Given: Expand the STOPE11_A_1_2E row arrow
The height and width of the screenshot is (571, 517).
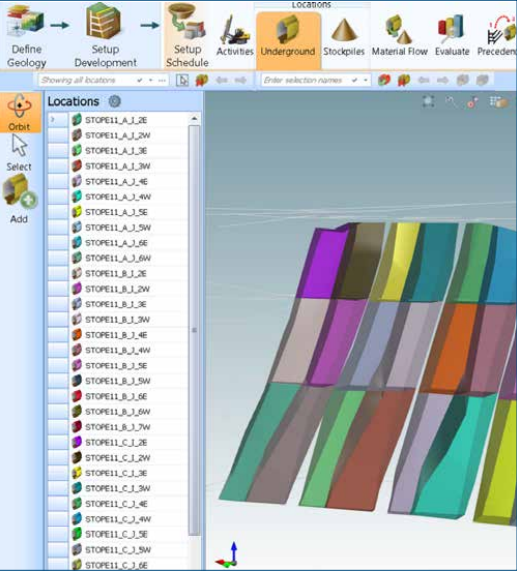Looking at the screenshot, I should pyautogui.click(x=53, y=119).
